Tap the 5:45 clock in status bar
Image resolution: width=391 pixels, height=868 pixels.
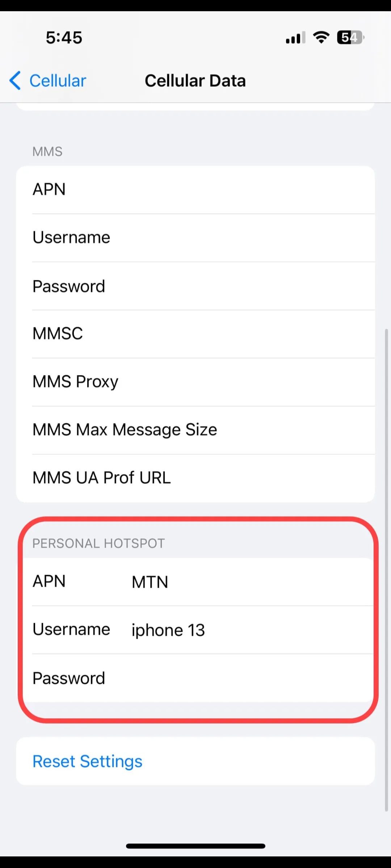(64, 38)
